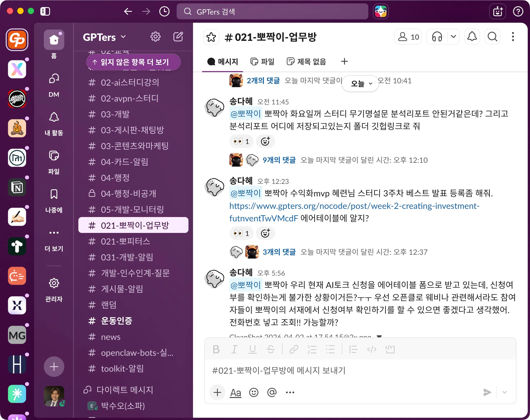The width and height of the screenshot is (530, 420).
Task: Open the emoji picker in the composer
Action: pyautogui.click(x=254, y=392)
